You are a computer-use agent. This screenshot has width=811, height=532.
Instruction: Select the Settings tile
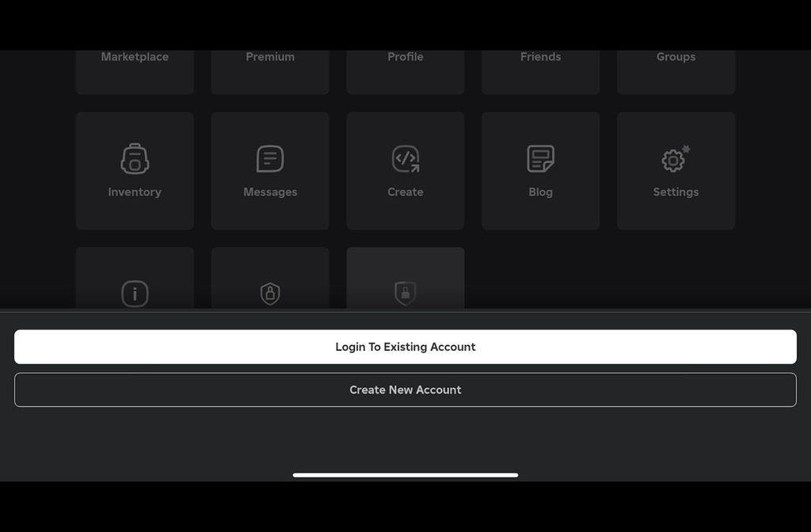point(676,170)
